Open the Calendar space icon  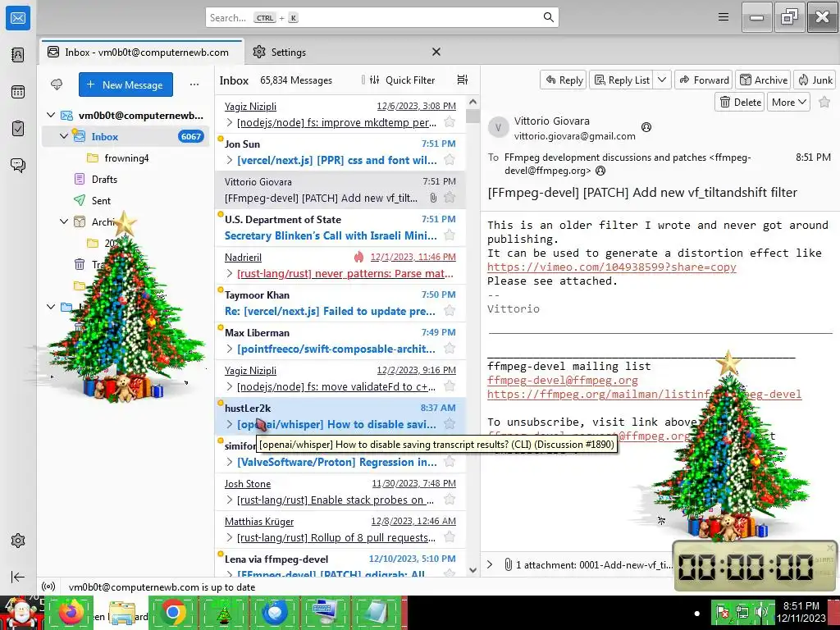coord(18,92)
